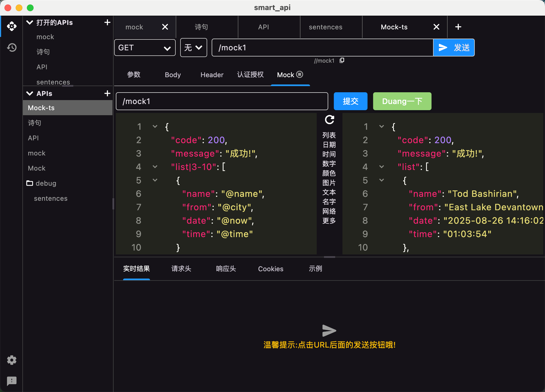The width and height of the screenshot is (545, 392).
Task: Click the feedback icon at bottom left
Action: (x=12, y=381)
